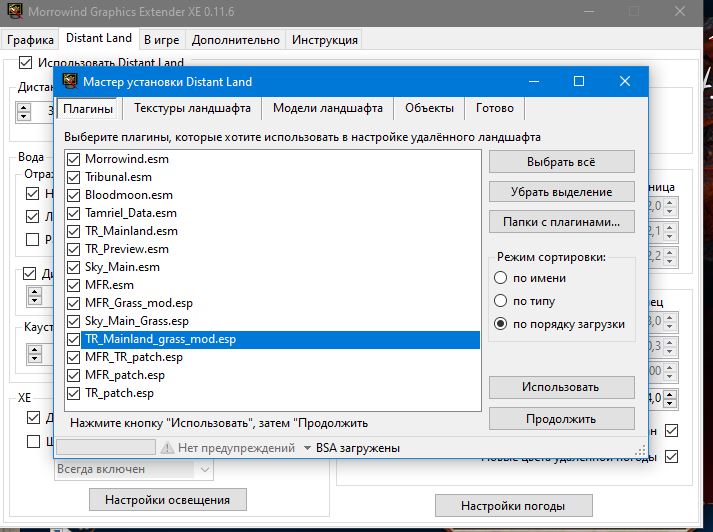Image resolution: width=713 pixels, height=532 pixels.
Task: Uncheck Tribunal.esm plugin
Action: click(x=73, y=177)
